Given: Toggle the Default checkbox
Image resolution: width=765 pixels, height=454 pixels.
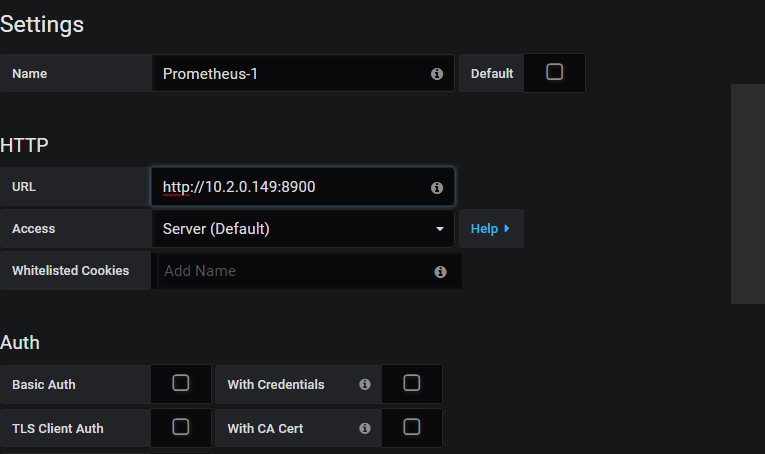Looking at the screenshot, I should [554, 72].
